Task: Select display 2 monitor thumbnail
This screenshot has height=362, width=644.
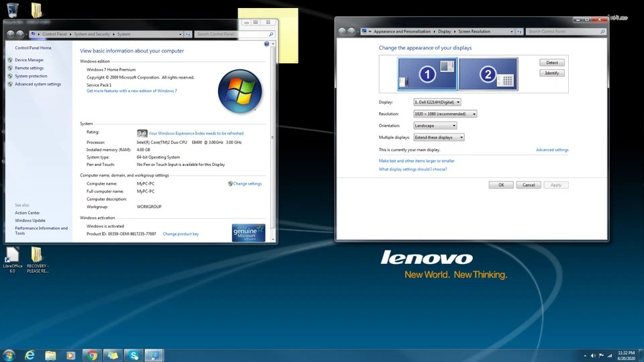Action: (x=488, y=74)
